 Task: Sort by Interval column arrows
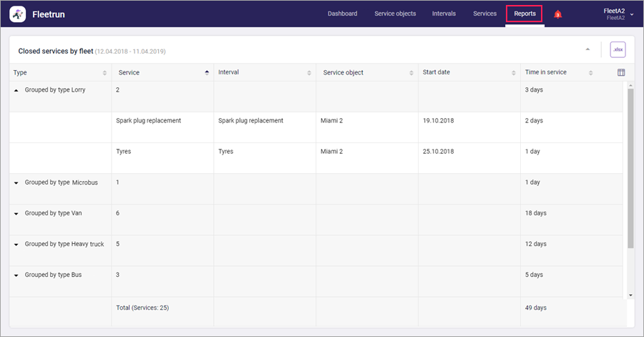click(309, 73)
